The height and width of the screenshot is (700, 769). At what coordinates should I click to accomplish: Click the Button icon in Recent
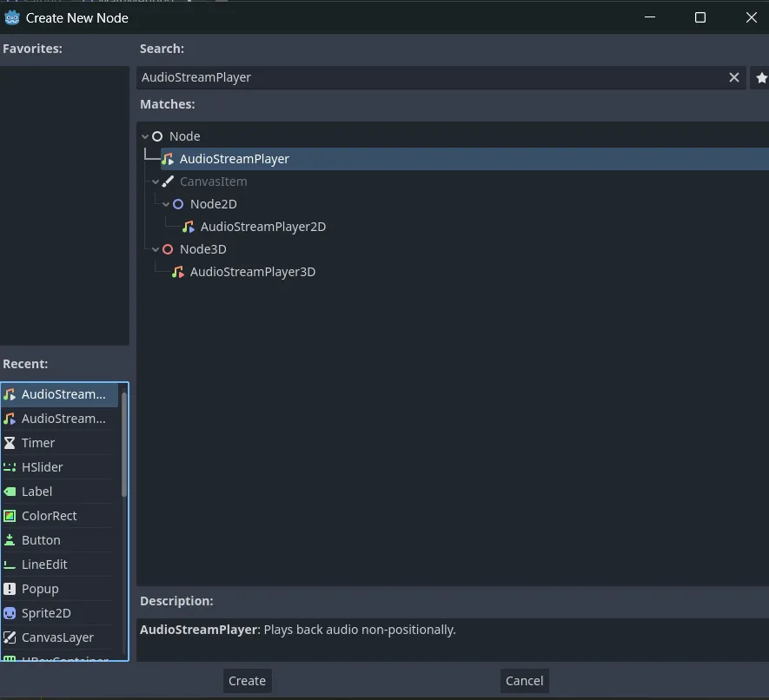tap(10, 540)
